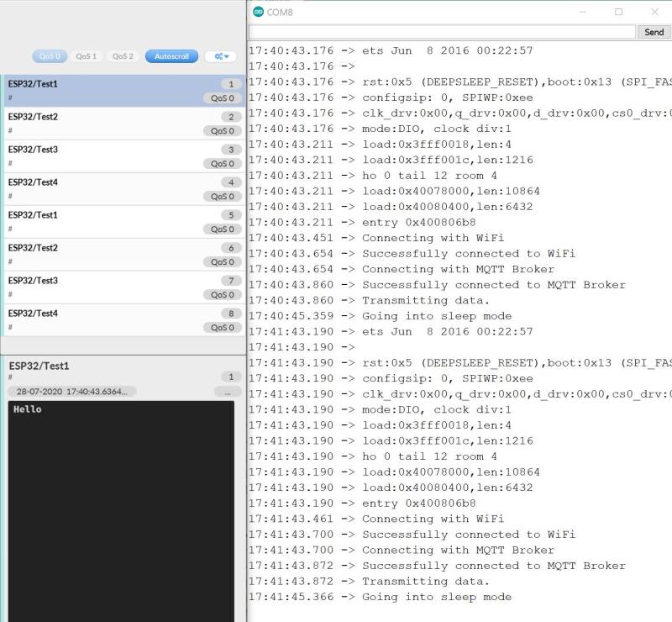The height and width of the screenshot is (622, 672).
Task: Click the QoS 0 badge on message 1
Action: [223, 98]
